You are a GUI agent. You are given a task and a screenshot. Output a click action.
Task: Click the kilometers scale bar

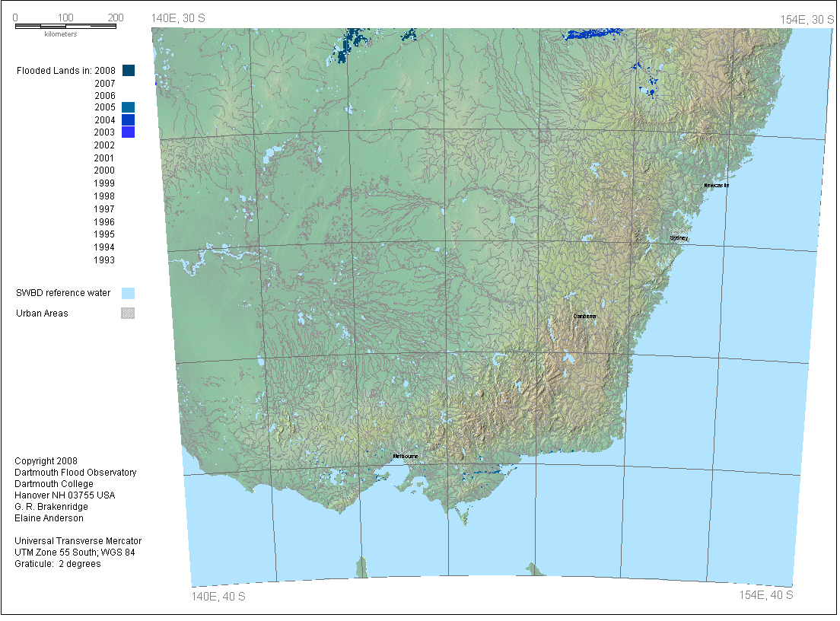65,26
